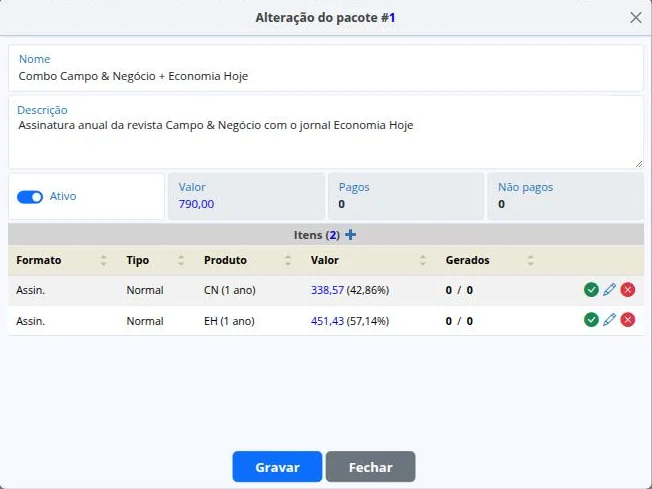Add a new item with the plus icon
Image resolution: width=652 pixels, height=489 pixels.
tap(350, 235)
